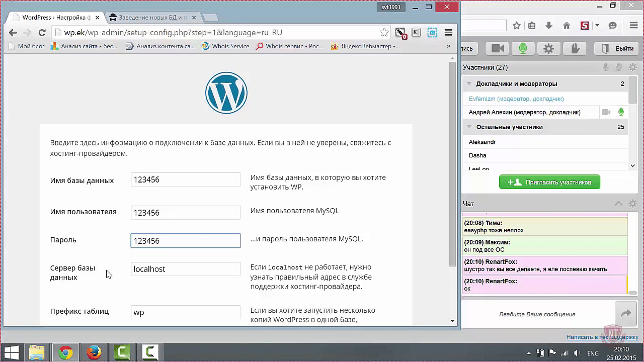Viewport: 644px width, 362px height.
Task: Send the chat message with arrow button
Action: [626, 314]
